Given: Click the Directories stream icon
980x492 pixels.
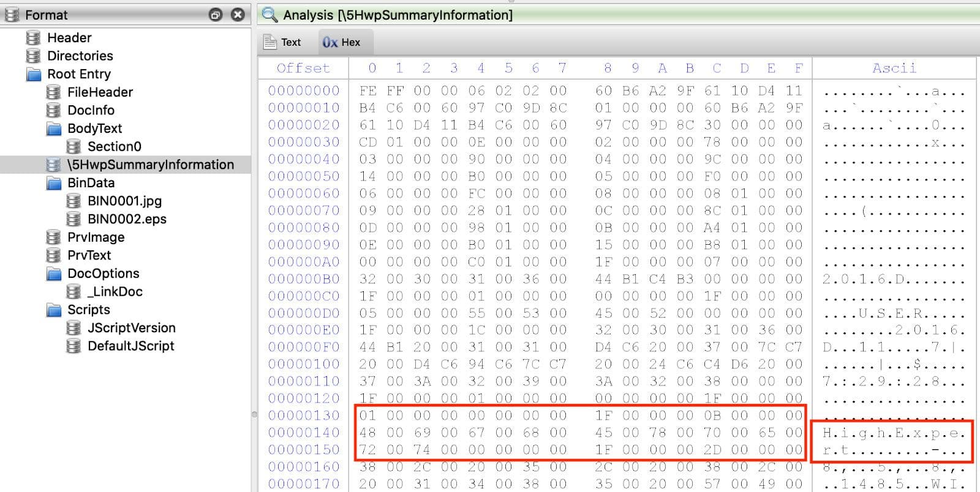Looking at the screenshot, I should pyautogui.click(x=33, y=56).
